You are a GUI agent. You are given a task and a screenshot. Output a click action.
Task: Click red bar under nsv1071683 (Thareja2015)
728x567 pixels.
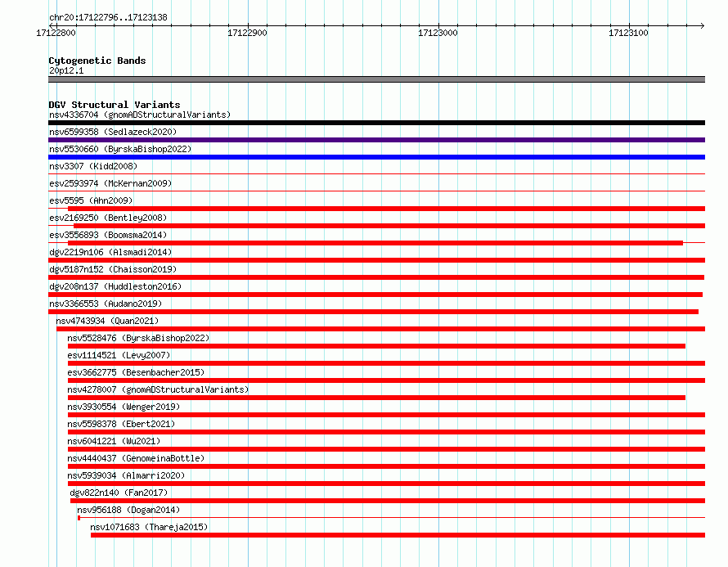point(398,535)
